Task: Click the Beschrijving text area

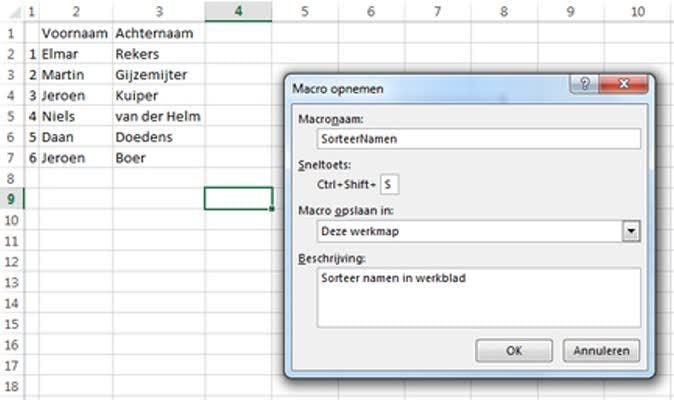Action: [x=478, y=297]
